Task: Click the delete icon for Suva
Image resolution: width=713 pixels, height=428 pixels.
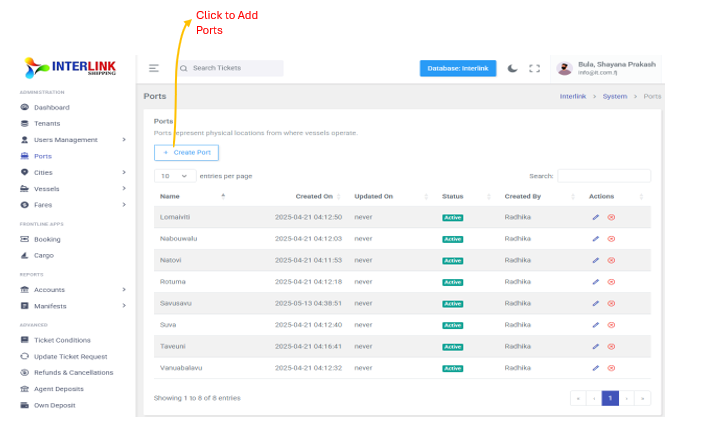Action: tap(611, 325)
